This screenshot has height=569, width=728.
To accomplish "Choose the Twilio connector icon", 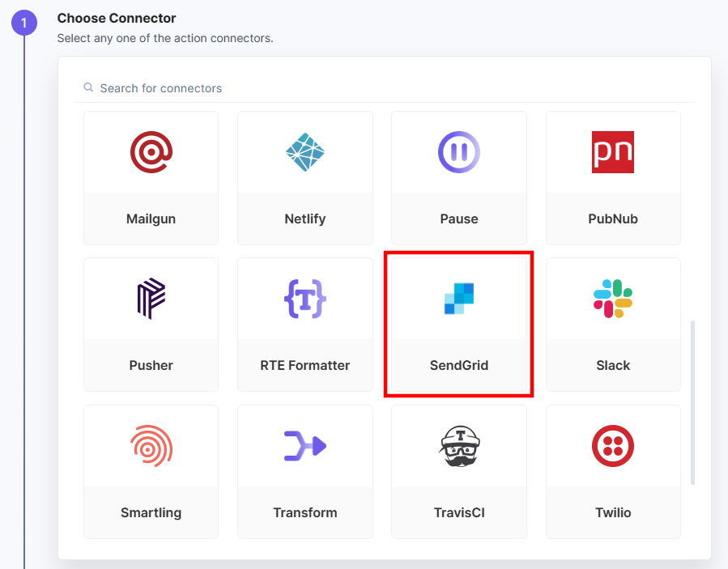I will click(613, 445).
